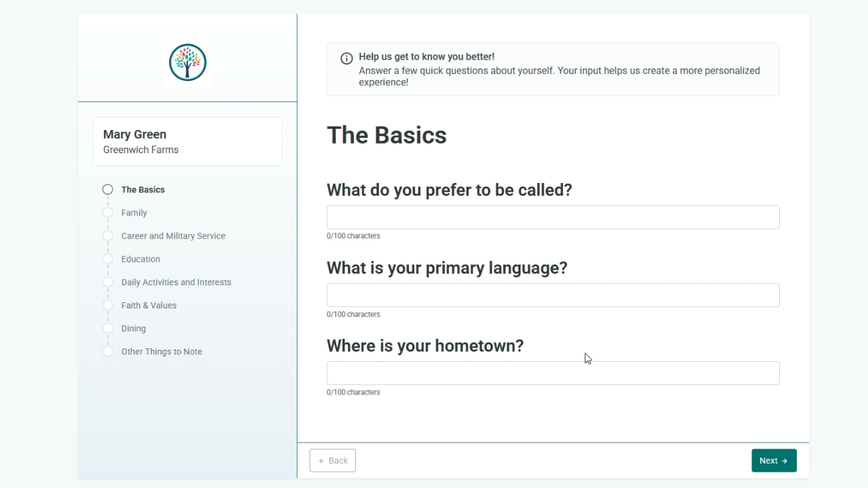Select the Family step circle
Screen dimensions: 868x488
tap(108, 213)
